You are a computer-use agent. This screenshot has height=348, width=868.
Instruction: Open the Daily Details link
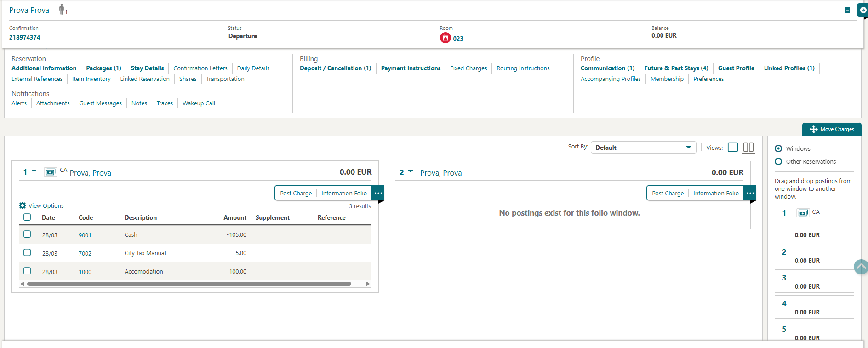click(253, 68)
